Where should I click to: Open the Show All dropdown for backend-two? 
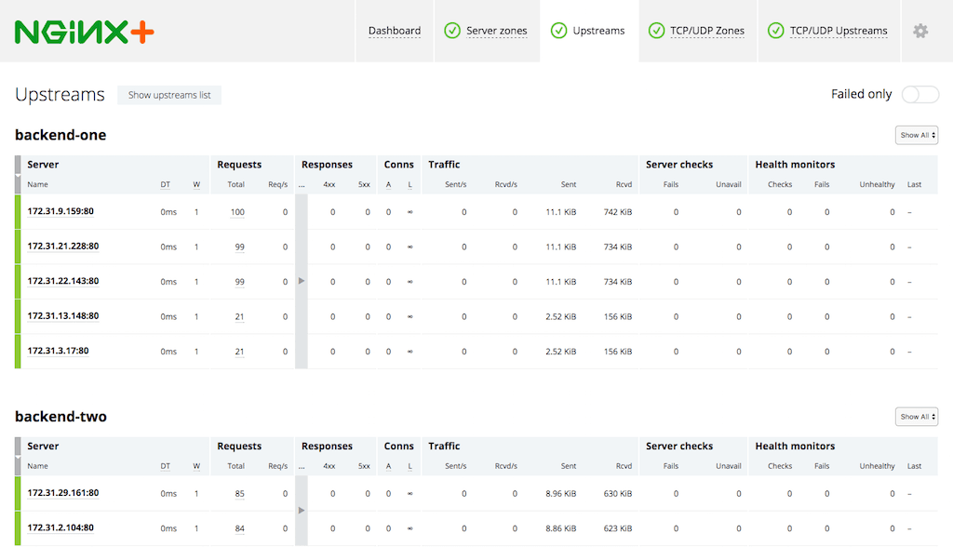coord(916,416)
